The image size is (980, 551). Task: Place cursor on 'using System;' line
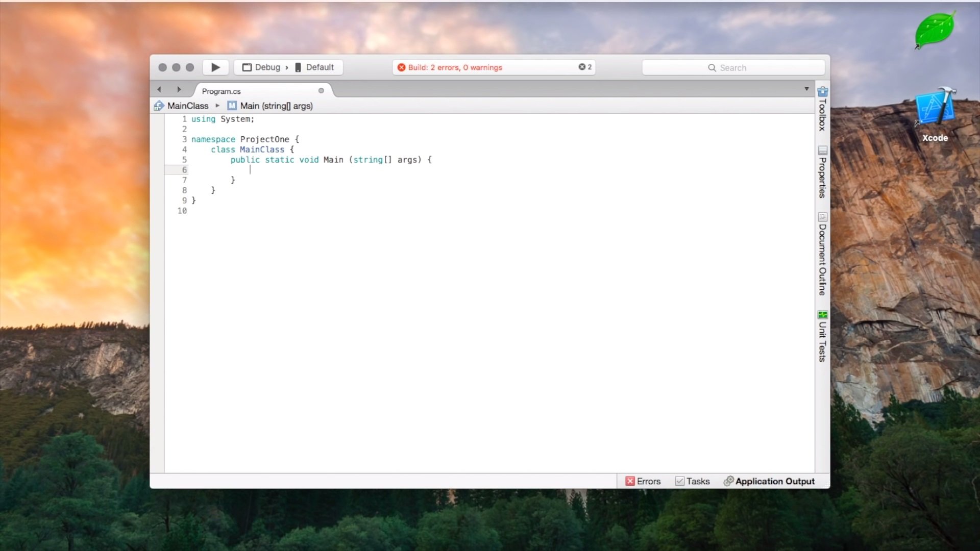(x=223, y=119)
